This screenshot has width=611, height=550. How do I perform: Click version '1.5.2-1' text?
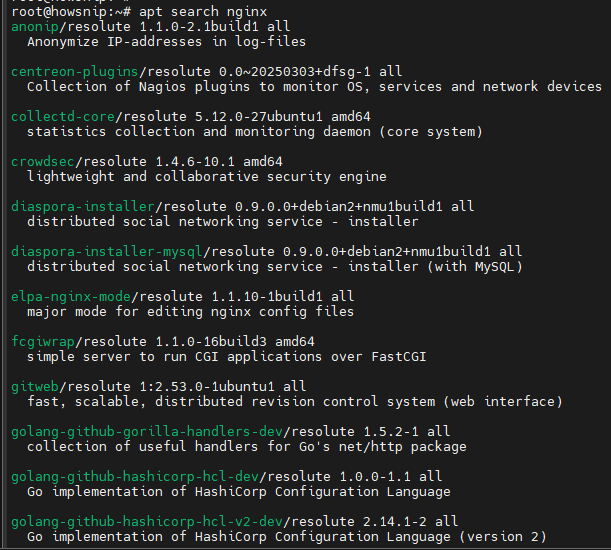[x=391, y=432]
